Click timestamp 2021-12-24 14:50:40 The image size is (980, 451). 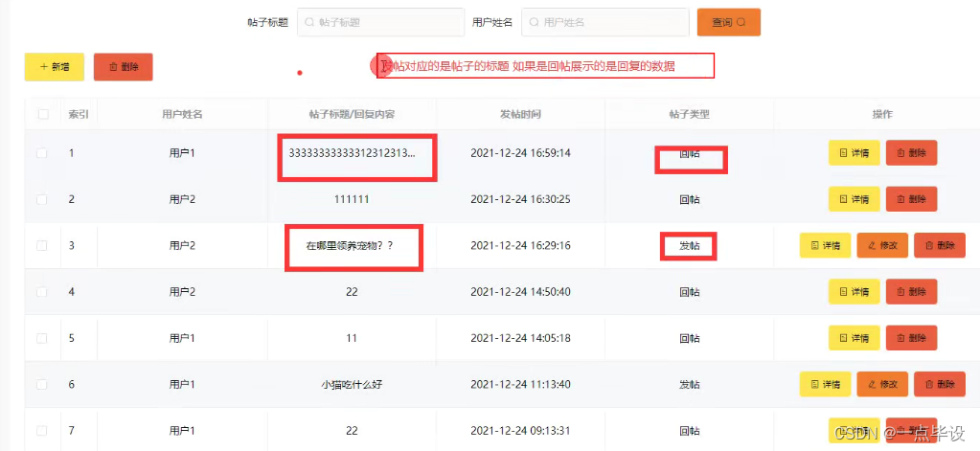pyautogui.click(x=520, y=292)
